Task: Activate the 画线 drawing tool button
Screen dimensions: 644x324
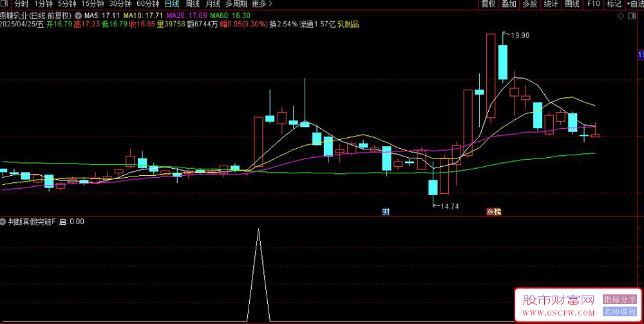Action: (x=572, y=4)
